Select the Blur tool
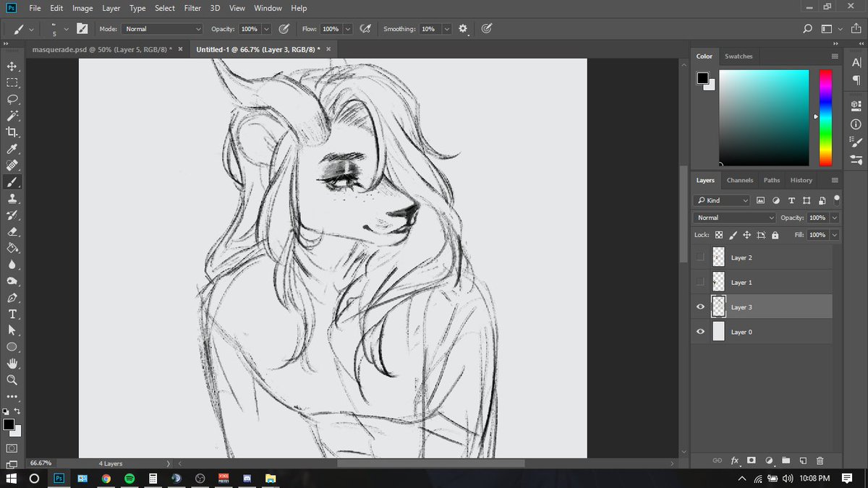Viewport: 868px width, 488px height. coord(12,265)
